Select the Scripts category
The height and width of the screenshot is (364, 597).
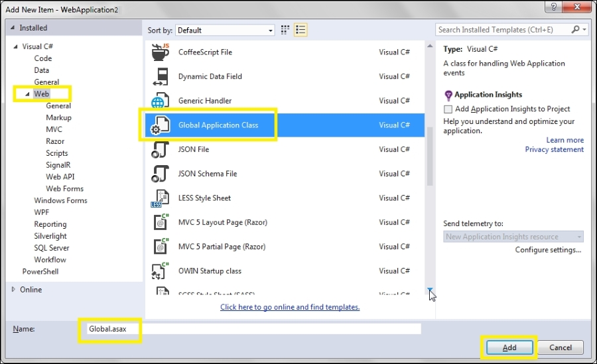click(57, 153)
